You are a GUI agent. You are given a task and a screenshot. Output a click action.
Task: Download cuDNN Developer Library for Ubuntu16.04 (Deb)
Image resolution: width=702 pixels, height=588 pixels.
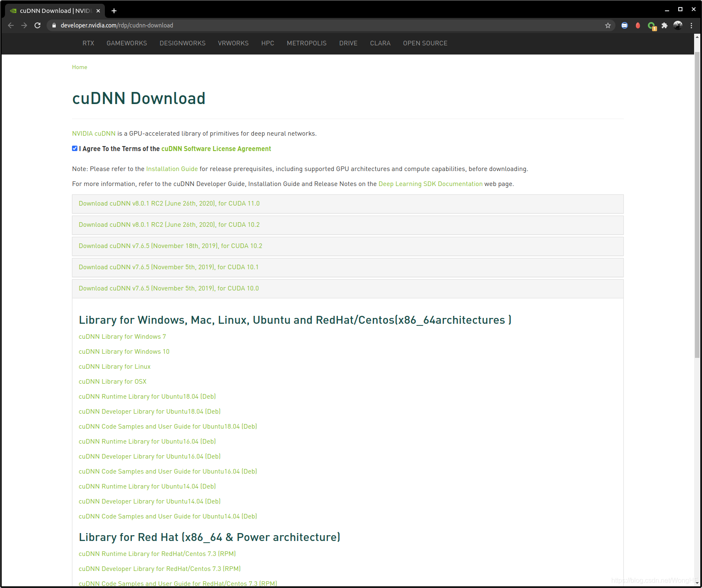point(150,457)
